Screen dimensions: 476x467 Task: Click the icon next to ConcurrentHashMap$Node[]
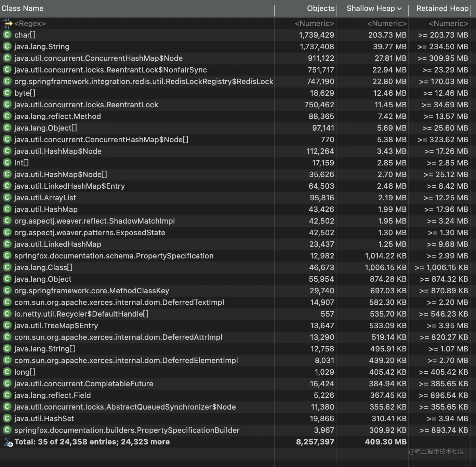click(7, 139)
